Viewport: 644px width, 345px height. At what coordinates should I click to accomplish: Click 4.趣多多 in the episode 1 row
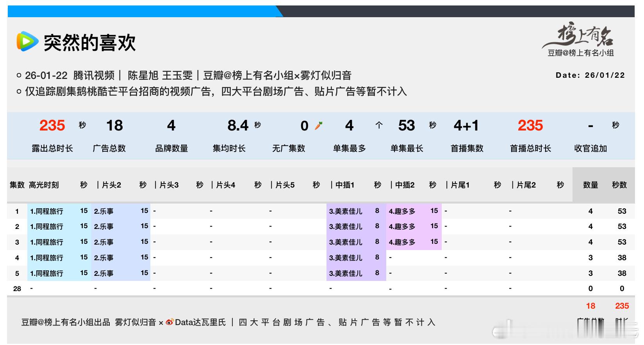click(x=402, y=211)
